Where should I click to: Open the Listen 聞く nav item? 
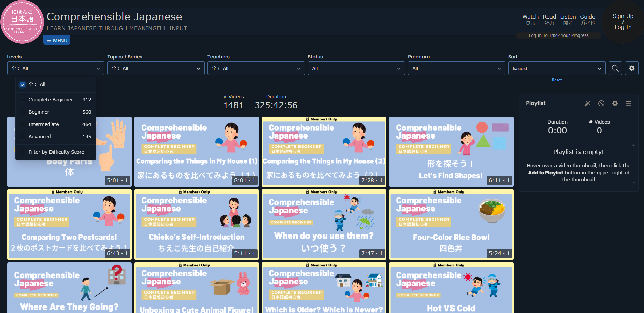568,19
